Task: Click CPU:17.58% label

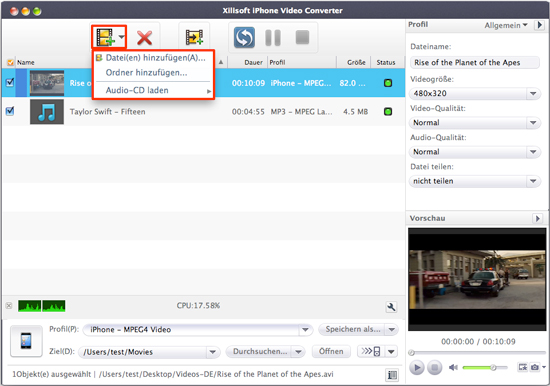Action: click(x=198, y=306)
